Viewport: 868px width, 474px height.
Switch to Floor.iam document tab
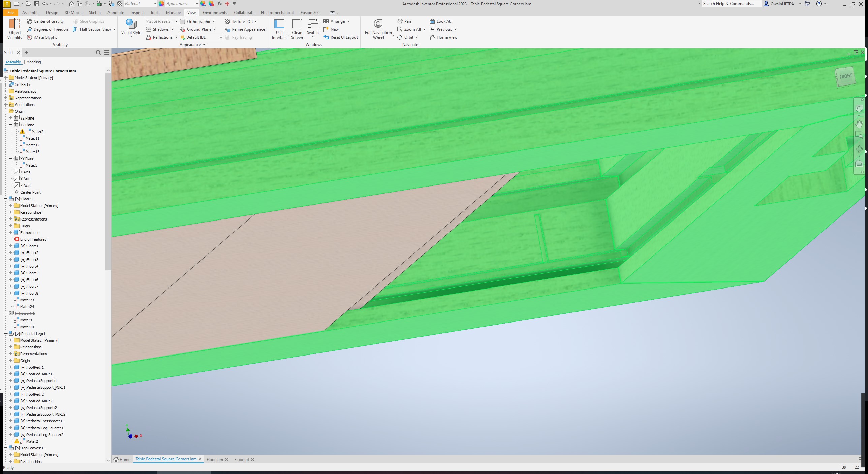[x=215, y=459]
